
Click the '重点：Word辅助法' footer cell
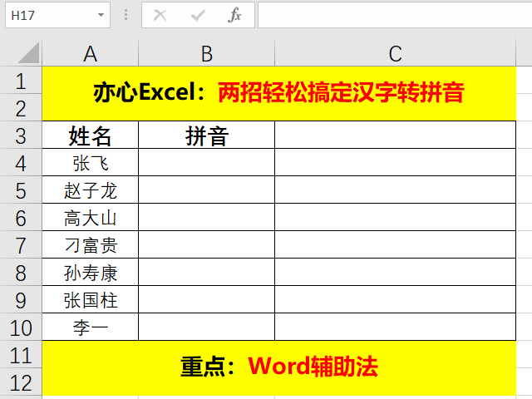279,367
